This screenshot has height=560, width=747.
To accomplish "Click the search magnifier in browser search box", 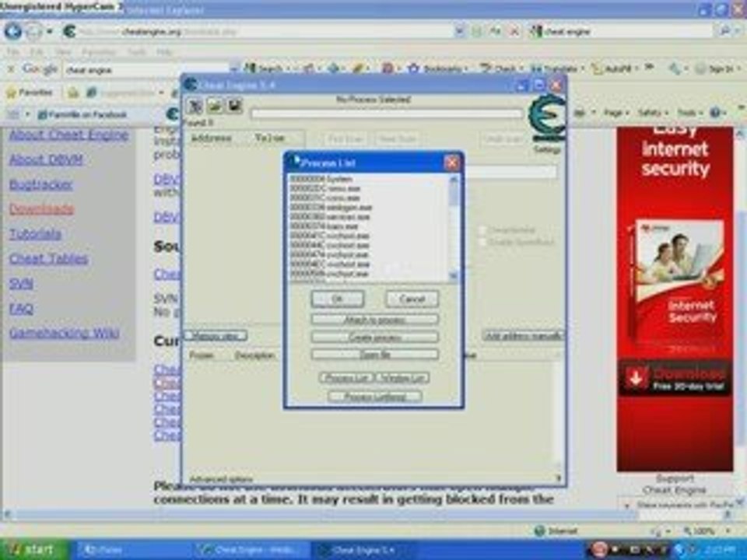I will [x=724, y=31].
